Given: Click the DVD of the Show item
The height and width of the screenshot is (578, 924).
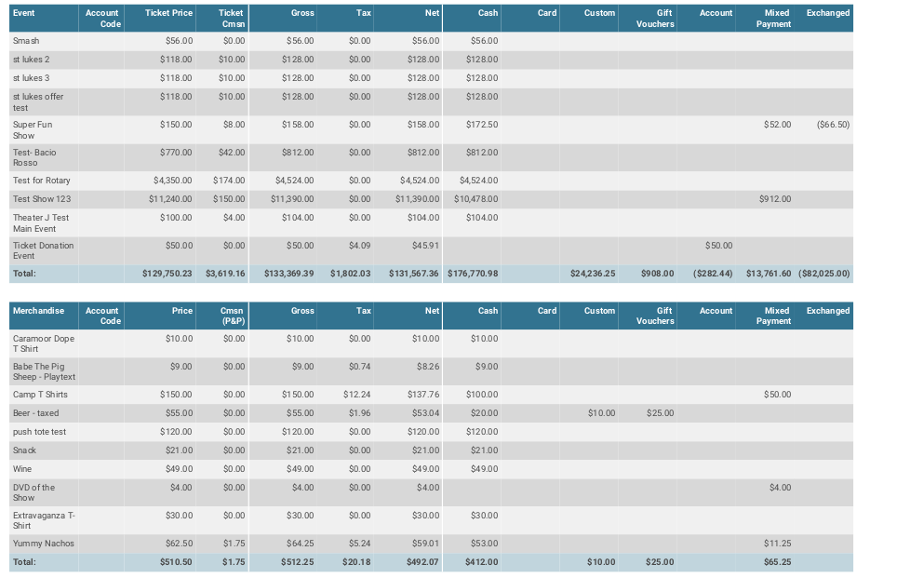Looking at the screenshot, I should click(33, 492).
